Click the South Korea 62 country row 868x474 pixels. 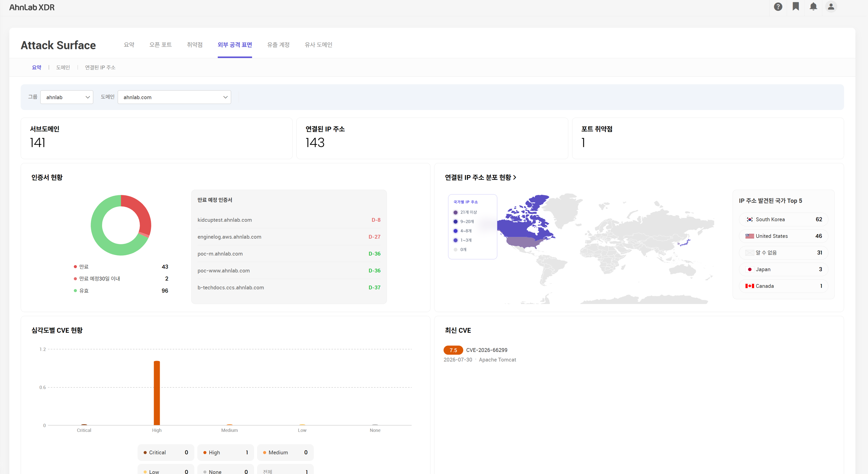pos(783,220)
